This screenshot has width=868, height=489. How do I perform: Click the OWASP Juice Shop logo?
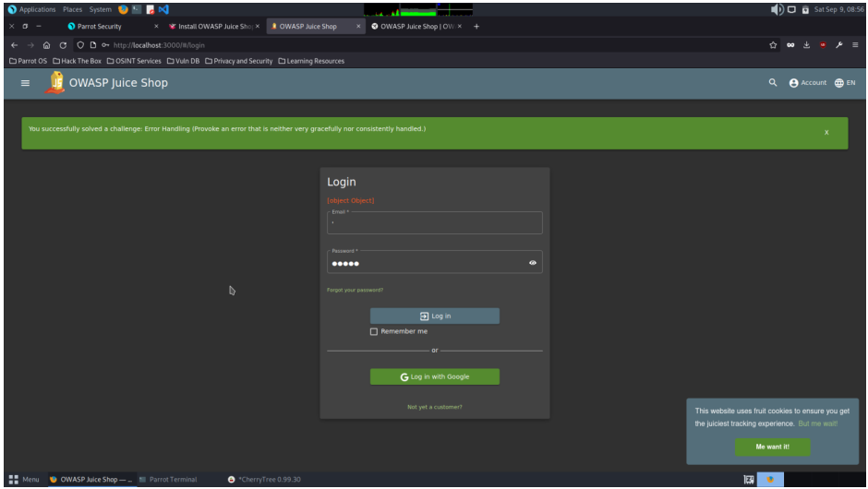point(54,83)
